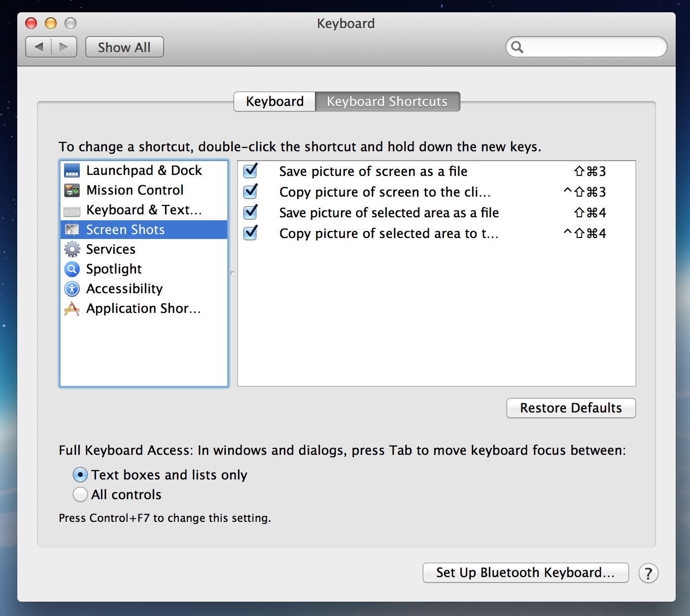Click the ⌃⇧⌘3 shortcut value

tap(585, 192)
